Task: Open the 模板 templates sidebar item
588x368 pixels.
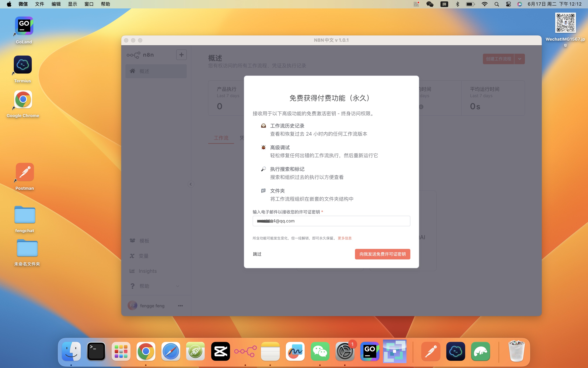Action: (156, 241)
